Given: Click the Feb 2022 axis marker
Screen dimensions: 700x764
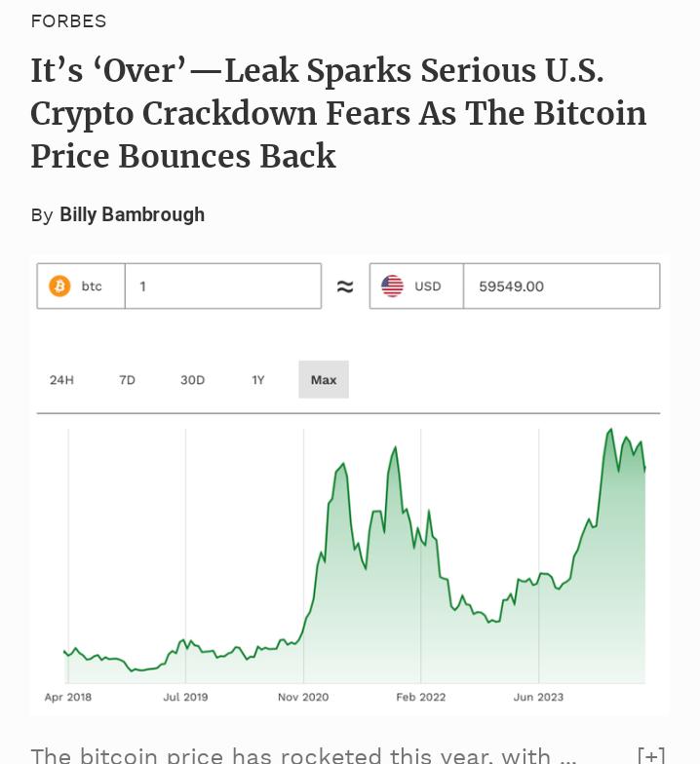Looking at the screenshot, I should pyautogui.click(x=420, y=697).
